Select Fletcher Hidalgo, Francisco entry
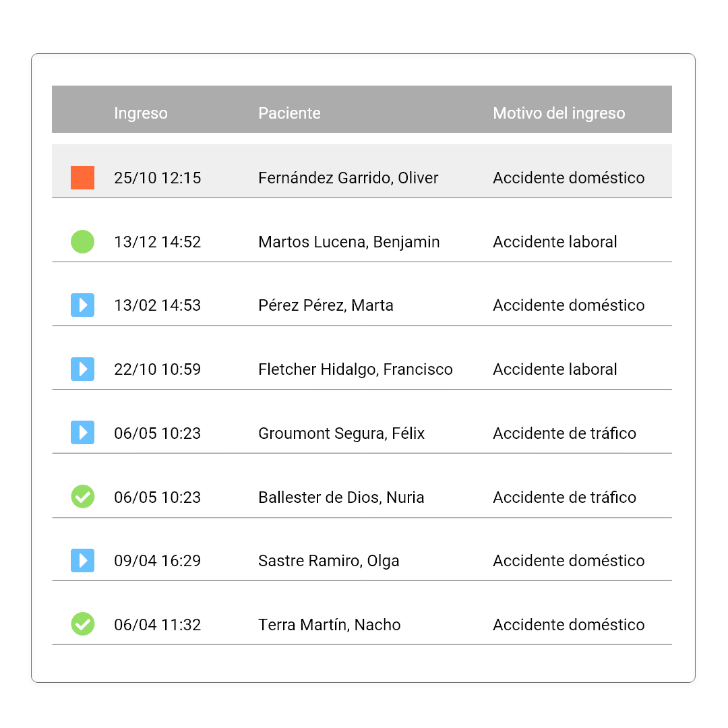Screen dimensions: 728x728 coord(355,369)
